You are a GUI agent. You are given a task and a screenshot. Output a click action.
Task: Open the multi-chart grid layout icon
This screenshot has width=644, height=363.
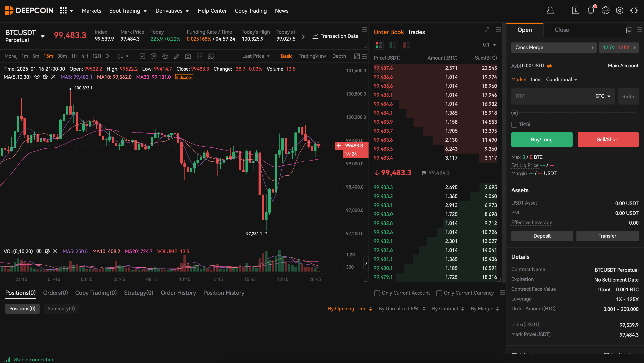pos(199,56)
